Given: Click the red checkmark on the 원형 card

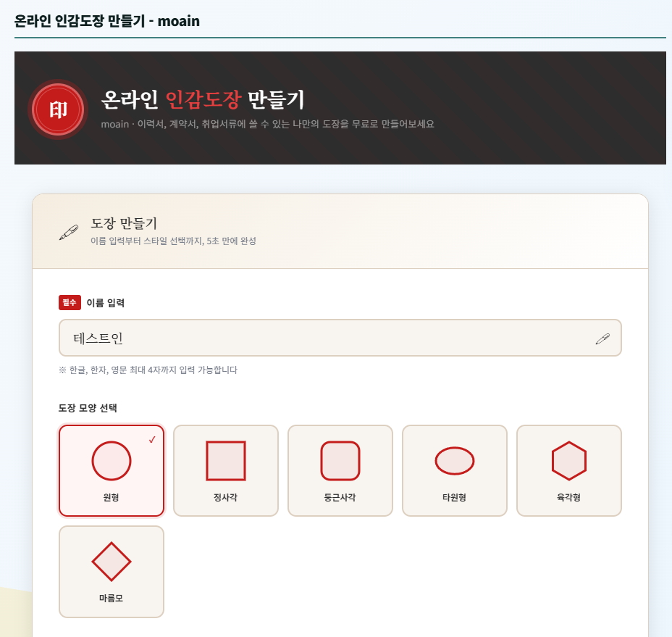Looking at the screenshot, I should [x=152, y=440].
